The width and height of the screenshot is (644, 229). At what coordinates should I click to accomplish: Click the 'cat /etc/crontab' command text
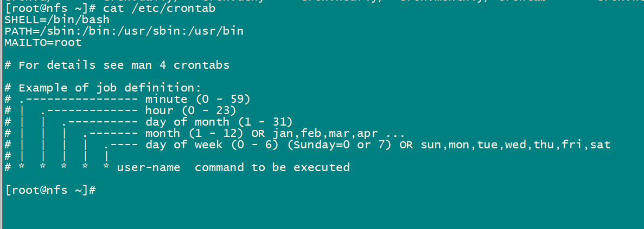click(x=160, y=9)
